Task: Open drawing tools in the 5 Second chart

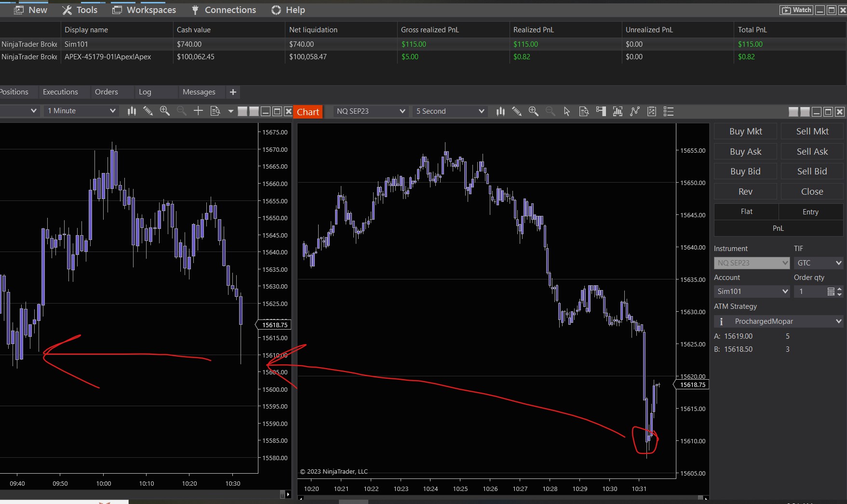Action: (x=517, y=111)
